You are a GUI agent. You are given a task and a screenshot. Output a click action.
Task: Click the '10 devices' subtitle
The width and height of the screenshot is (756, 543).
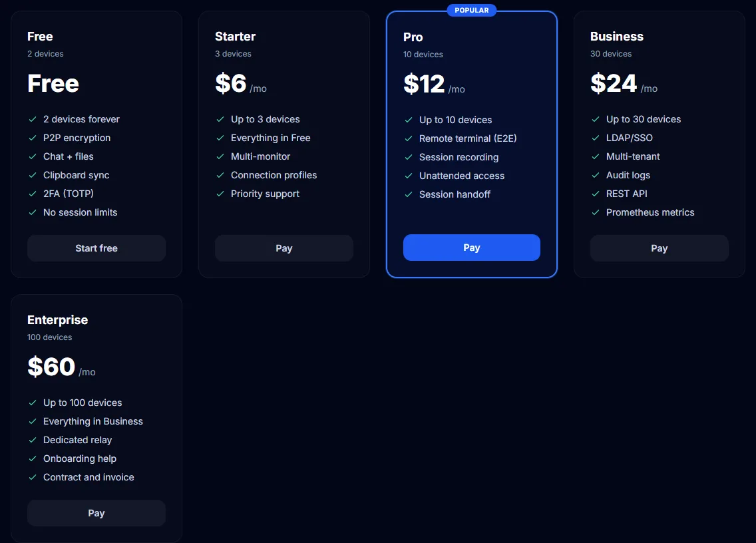(x=423, y=55)
